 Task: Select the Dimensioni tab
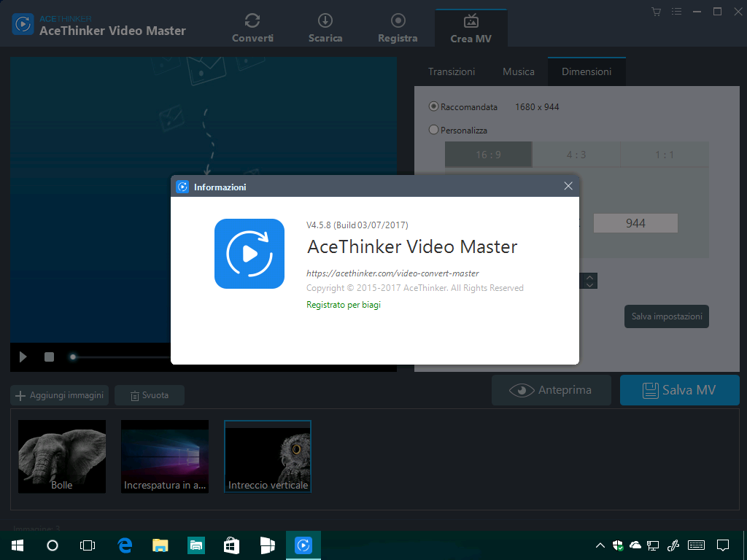[x=587, y=71]
